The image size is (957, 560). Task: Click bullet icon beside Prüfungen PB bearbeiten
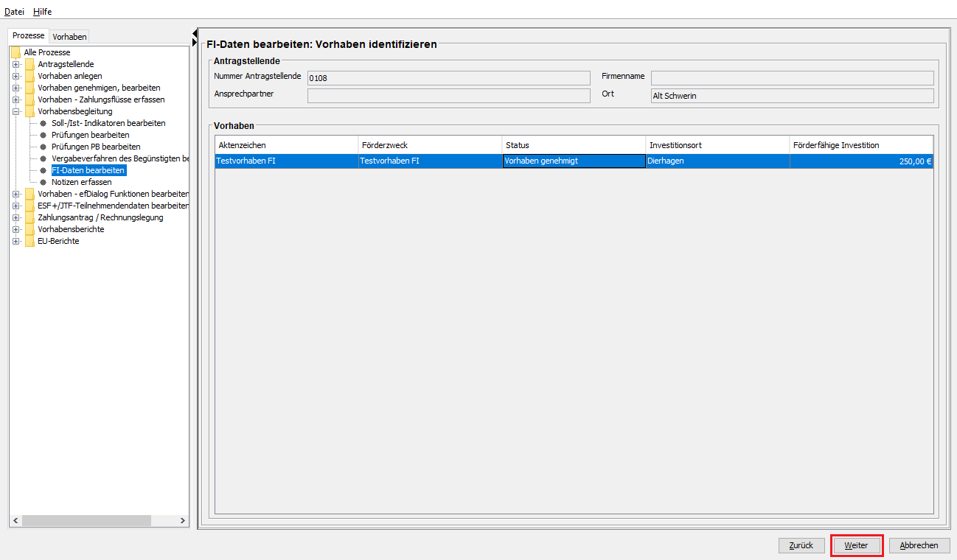[43, 147]
